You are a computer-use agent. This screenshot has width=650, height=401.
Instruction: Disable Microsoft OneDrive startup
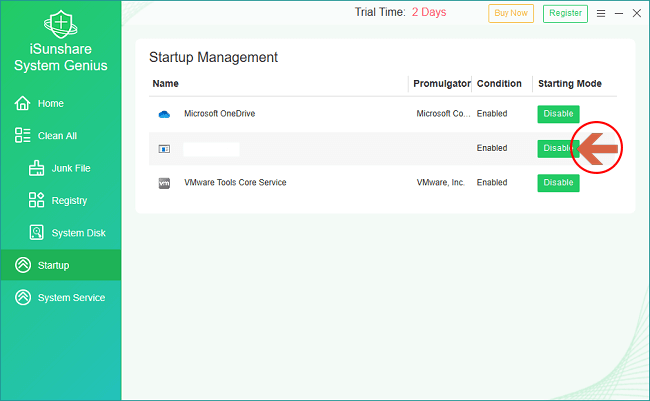(558, 114)
